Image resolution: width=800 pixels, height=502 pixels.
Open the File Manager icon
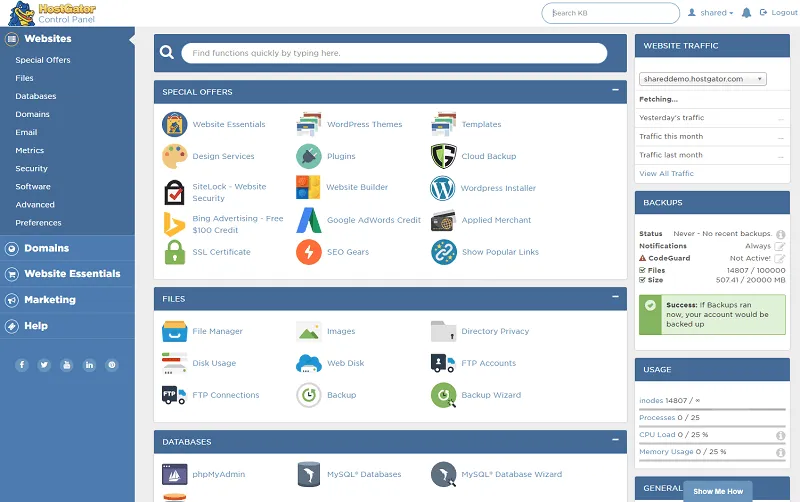pos(174,331)
